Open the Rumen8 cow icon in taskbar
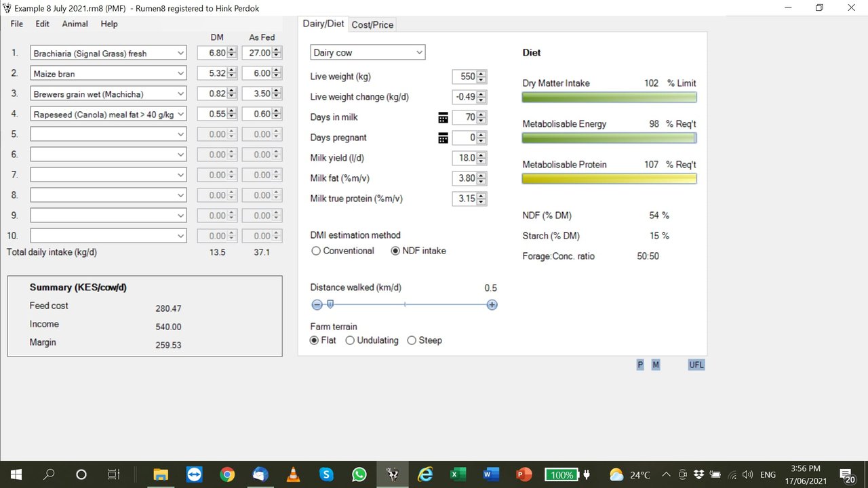The height and width of the screenshot is (488, 868). click(393, 474)
